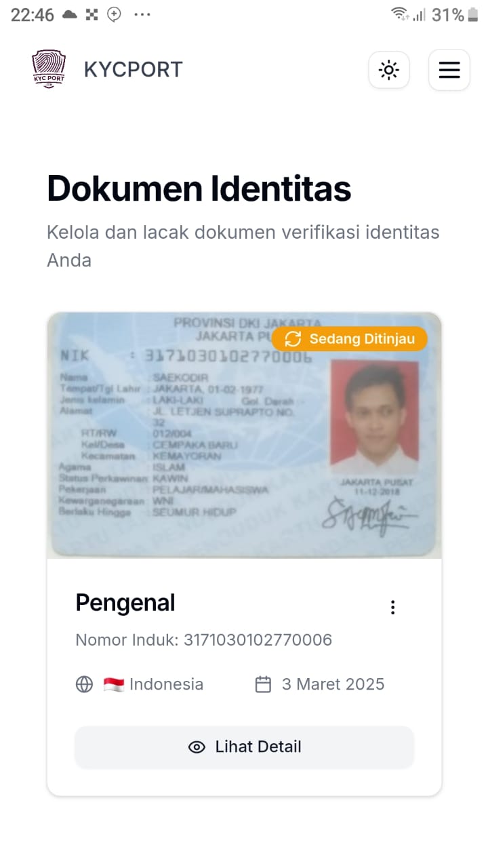Viewport: 488px width, 868px height.
Task: Click the 3 Maret 2025 date label
Action: (x=333, y=684)
